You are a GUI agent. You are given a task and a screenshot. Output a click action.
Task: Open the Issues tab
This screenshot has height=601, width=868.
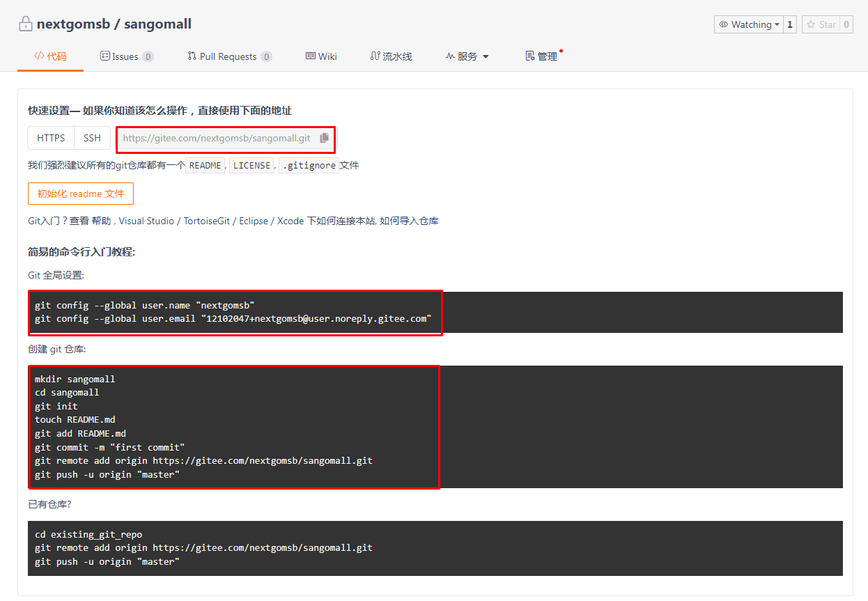click(x=127, y=56)
